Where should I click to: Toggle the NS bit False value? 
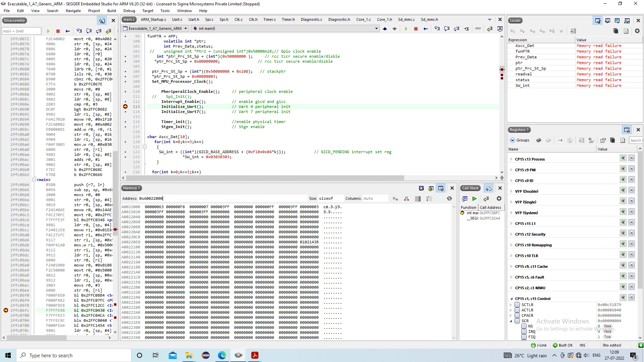[x=607, y=326]
